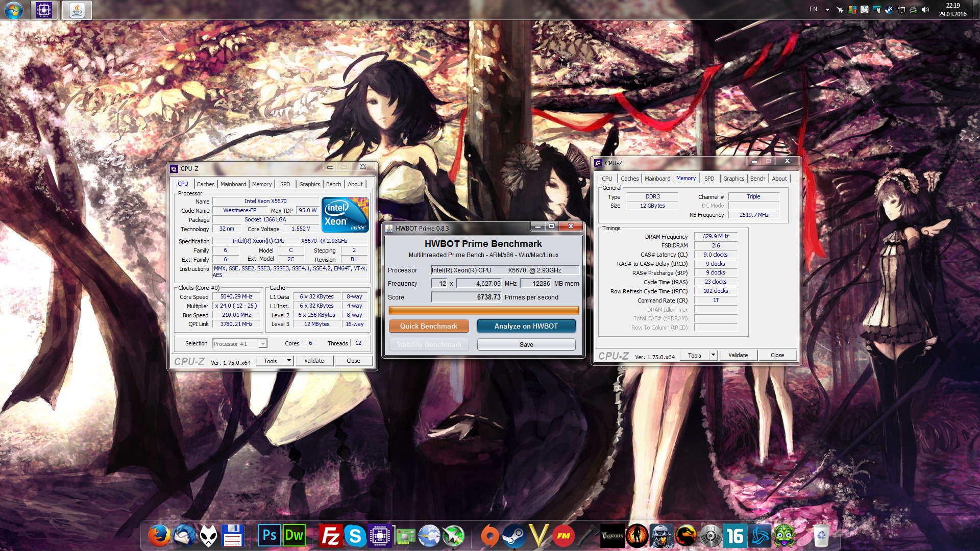980x551 pixels.
Task: Open the Tools dropdown arrow in the left CPU-Z window
Action: [289, 361]
